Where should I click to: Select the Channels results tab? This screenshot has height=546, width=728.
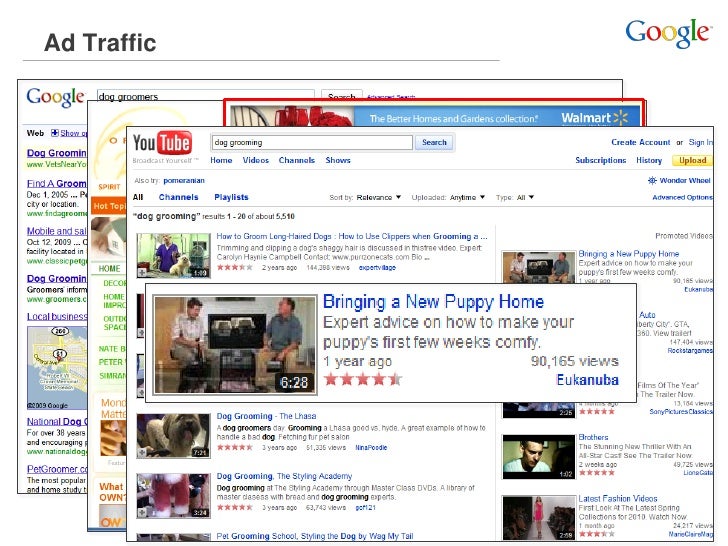(178, 197)
